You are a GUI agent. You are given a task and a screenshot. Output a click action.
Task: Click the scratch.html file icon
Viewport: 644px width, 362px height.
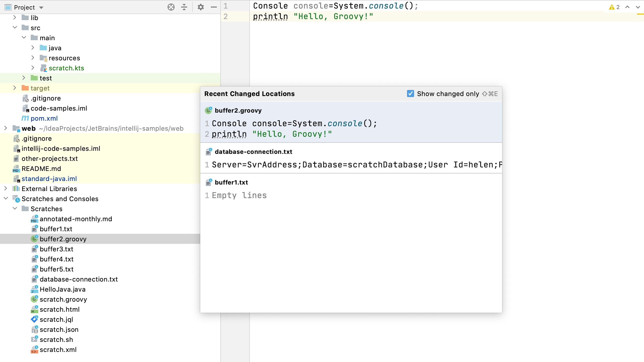coord(34,309)
